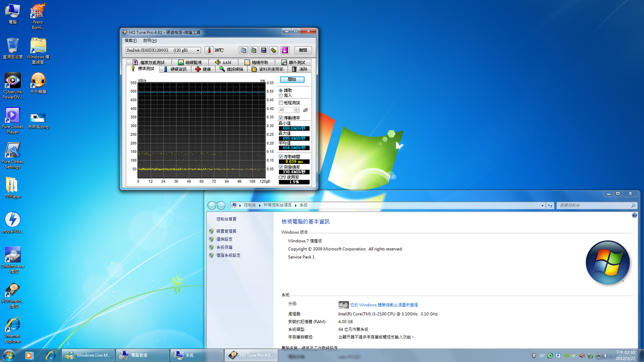Click NVIDIA tray icon in taskbar

tap(566, 356)
